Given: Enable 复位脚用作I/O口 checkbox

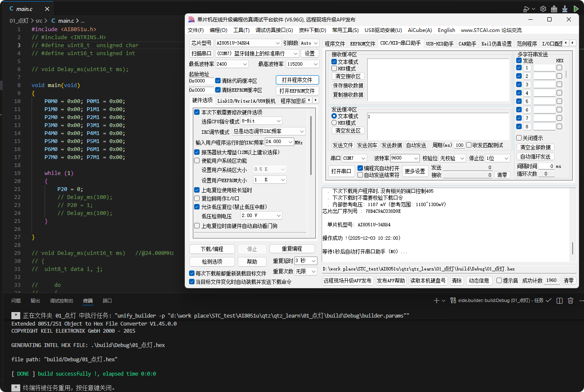Looking at the screenshot, I should [x=197, y=199].
